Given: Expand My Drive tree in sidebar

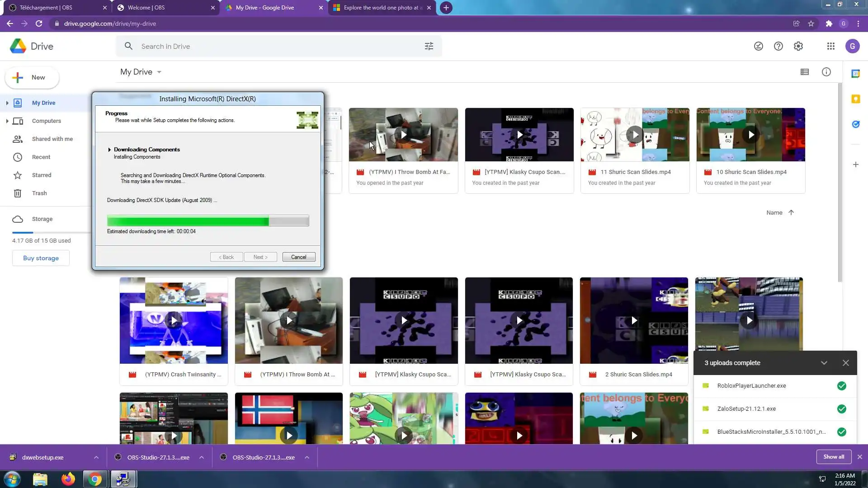Looking at the screenshot, I should pos(7,103).
